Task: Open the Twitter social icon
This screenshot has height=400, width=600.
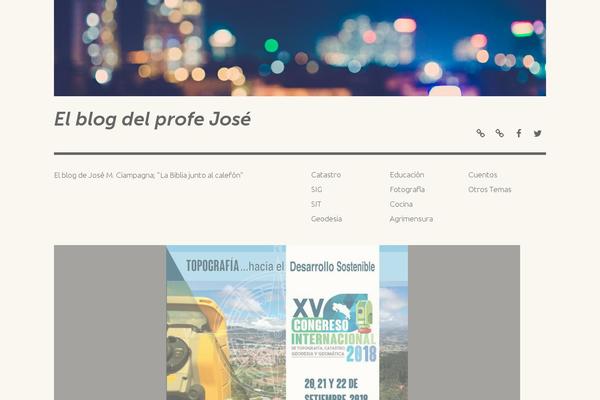Action: point(538,133)
